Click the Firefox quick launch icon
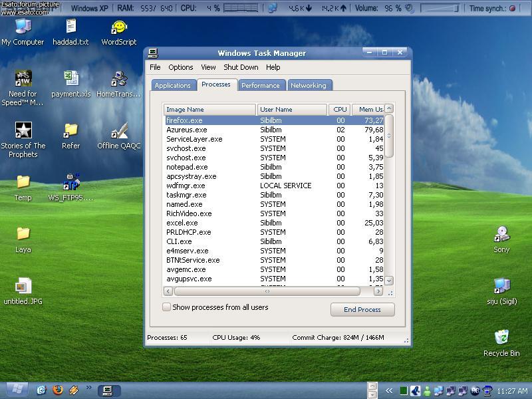 pyautogui.click(x=58, y=390)
